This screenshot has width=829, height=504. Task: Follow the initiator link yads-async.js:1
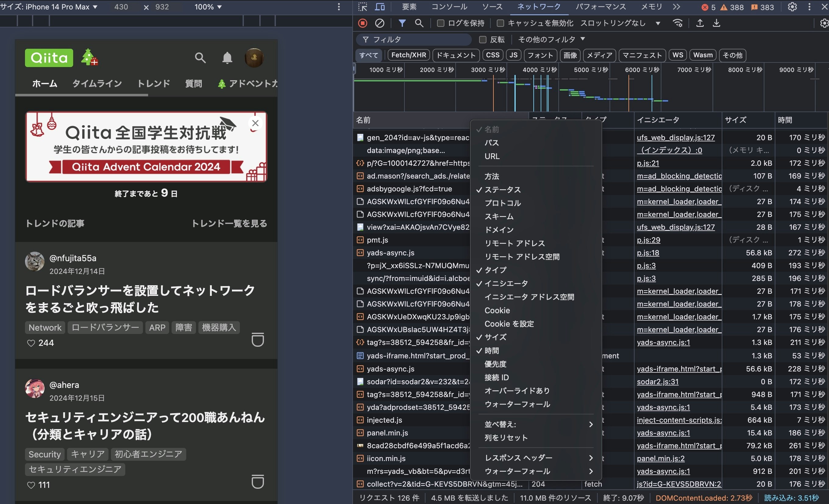pyautogui.click(x=663, y=342)
